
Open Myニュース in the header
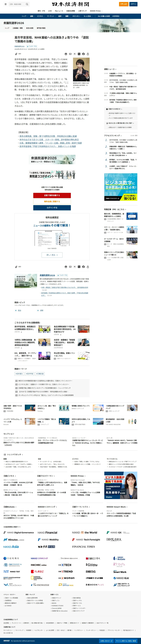[x=59, y=11]
